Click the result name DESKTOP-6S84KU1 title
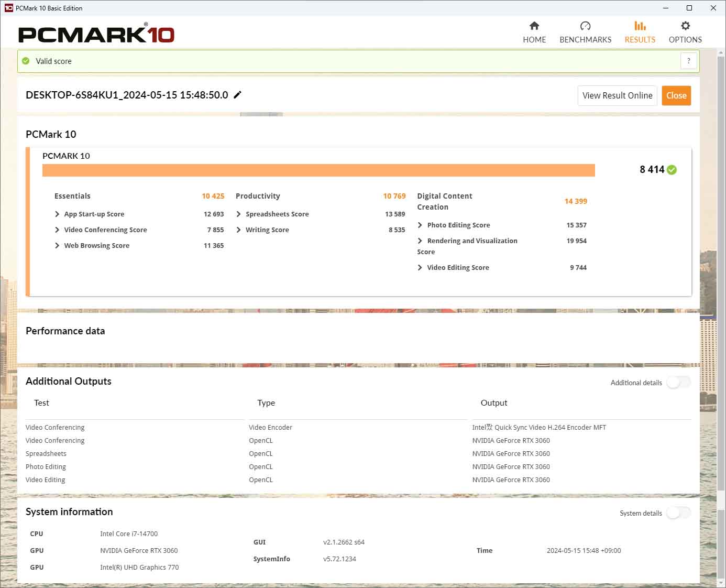Image resolution: width=726 pixels, height=588 pixels. tap(127, 95)
